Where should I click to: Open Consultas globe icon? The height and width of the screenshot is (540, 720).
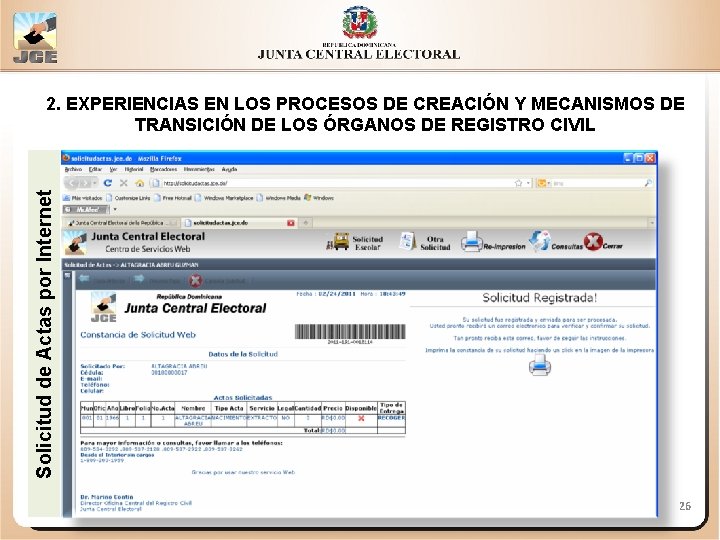pyautogui.click(x=539, y=242)
